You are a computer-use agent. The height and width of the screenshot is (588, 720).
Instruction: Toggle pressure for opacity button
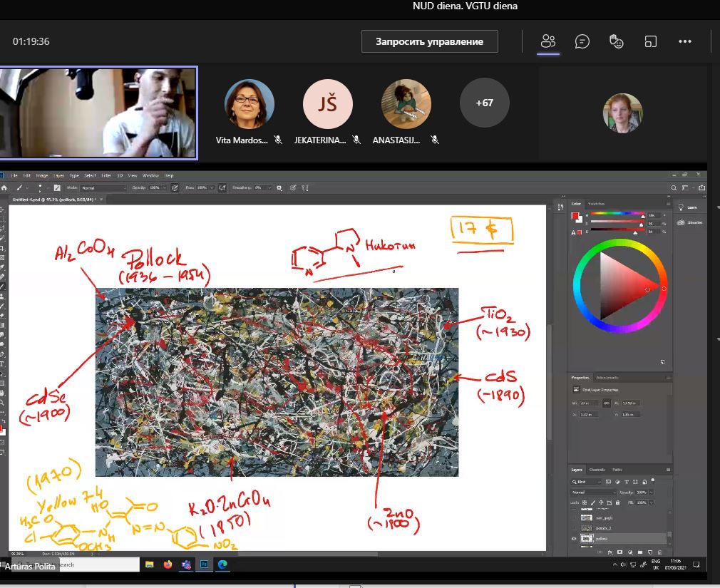click(175, 187)
